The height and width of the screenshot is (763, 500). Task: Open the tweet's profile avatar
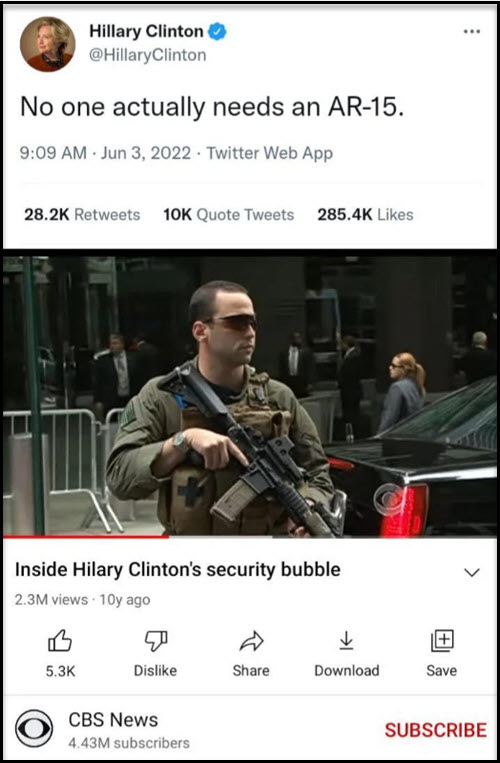click(x=48, y=44)
